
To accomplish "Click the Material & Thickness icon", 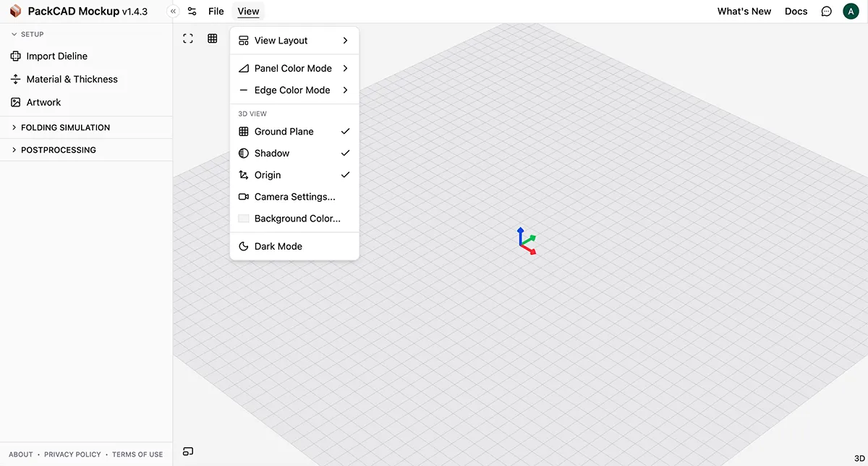I will (x=16, y=80).
